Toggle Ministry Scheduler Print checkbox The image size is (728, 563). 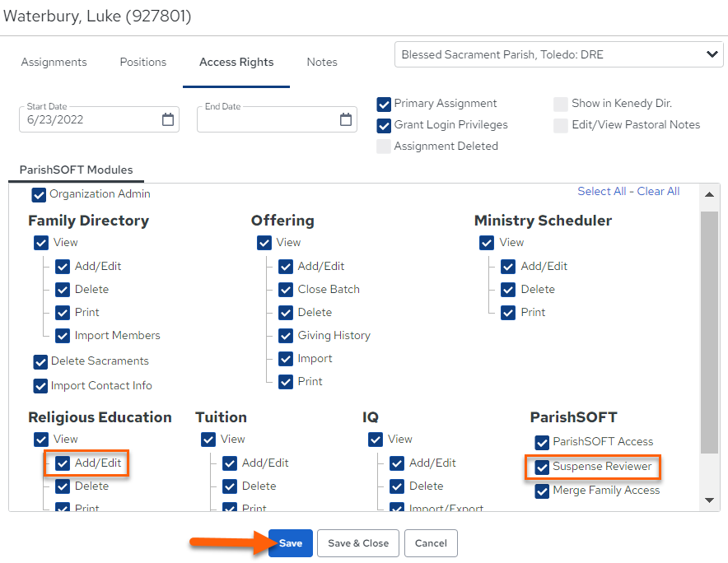[x=508, y=312]
